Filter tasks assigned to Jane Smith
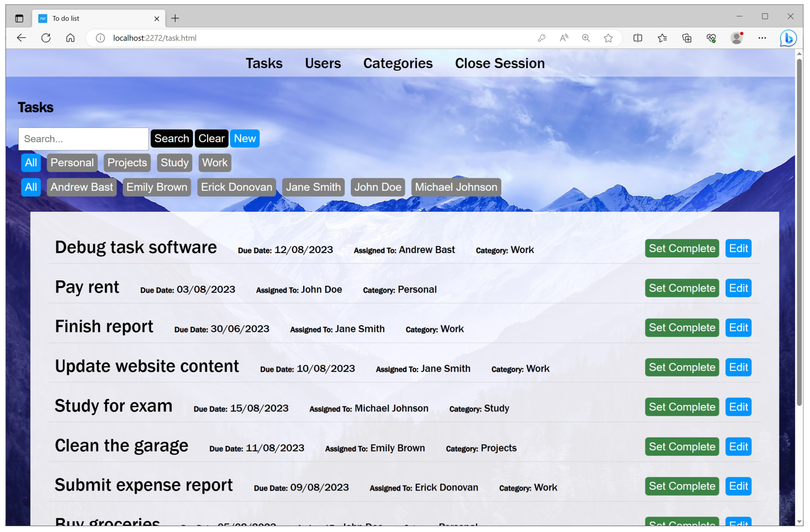The image size is (810, 532). tap(313, 187)
